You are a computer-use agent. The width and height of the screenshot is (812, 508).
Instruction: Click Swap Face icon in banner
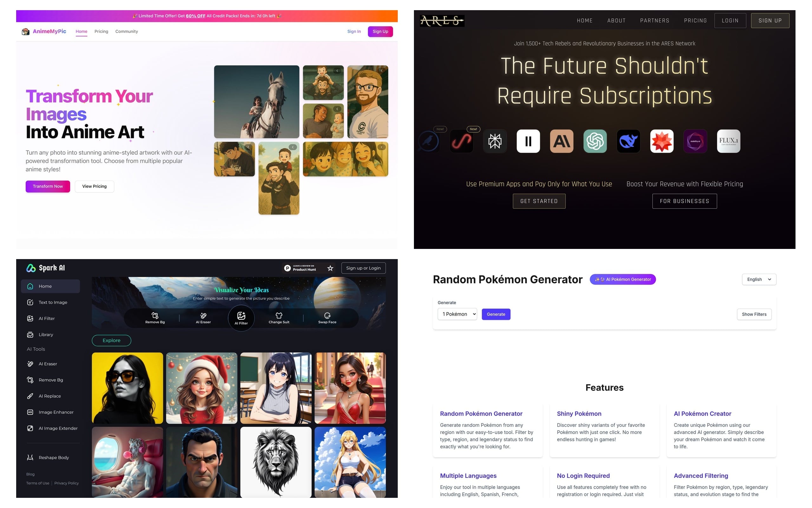point(327,316)
